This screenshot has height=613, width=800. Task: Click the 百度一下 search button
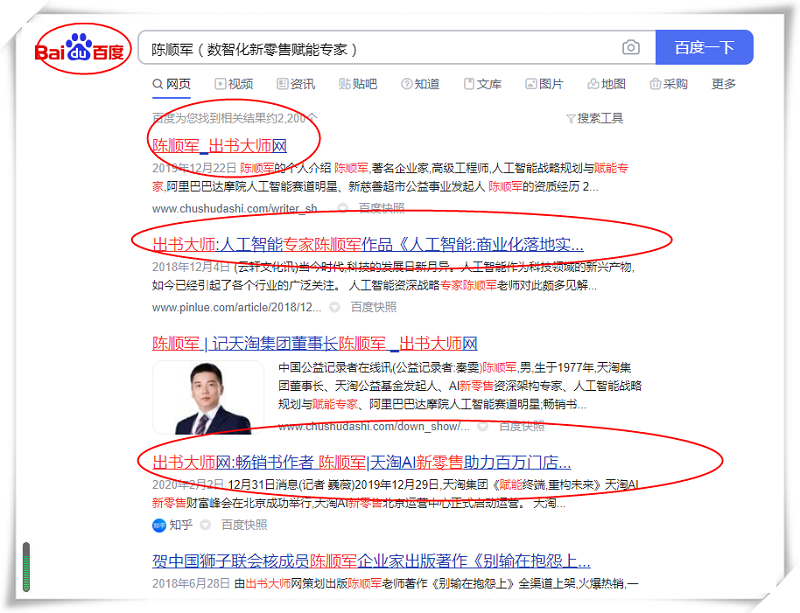(703, 48)
